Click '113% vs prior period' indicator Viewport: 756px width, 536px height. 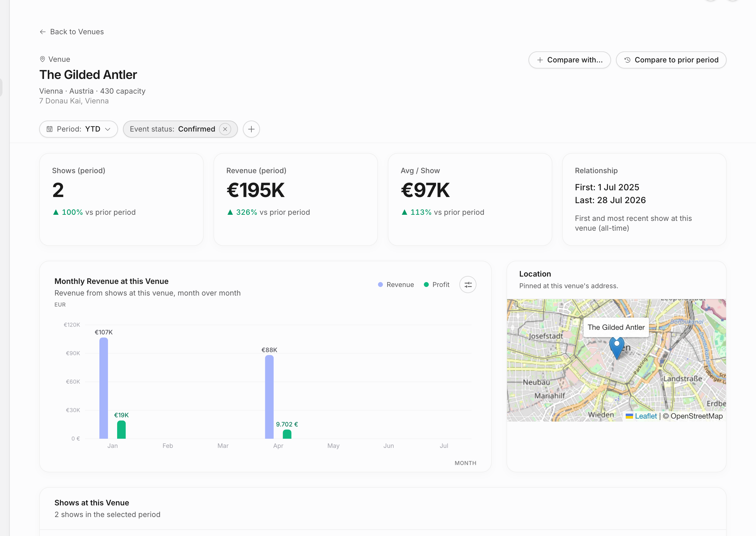tap(443, 212)
